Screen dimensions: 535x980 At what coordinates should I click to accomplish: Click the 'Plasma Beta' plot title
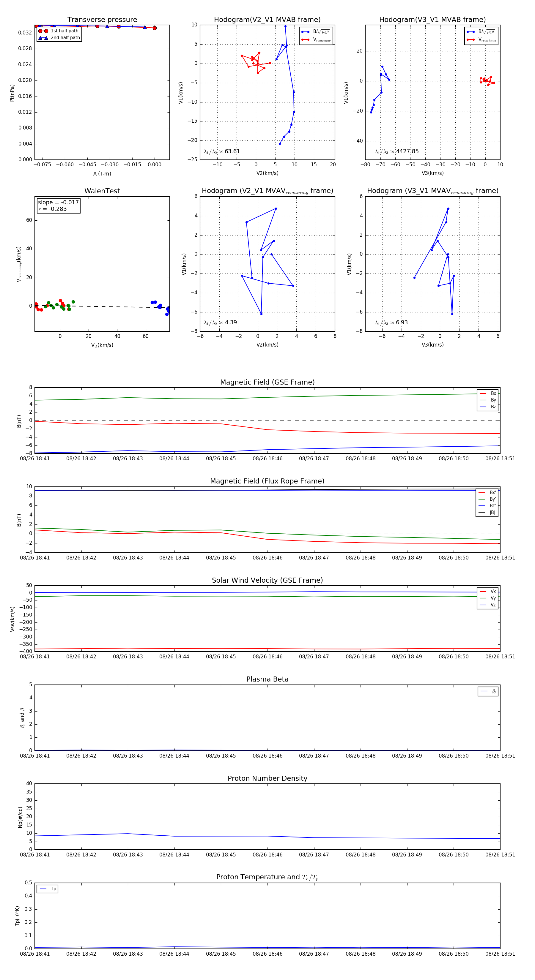pyautogui.click(x=267, y=679)
